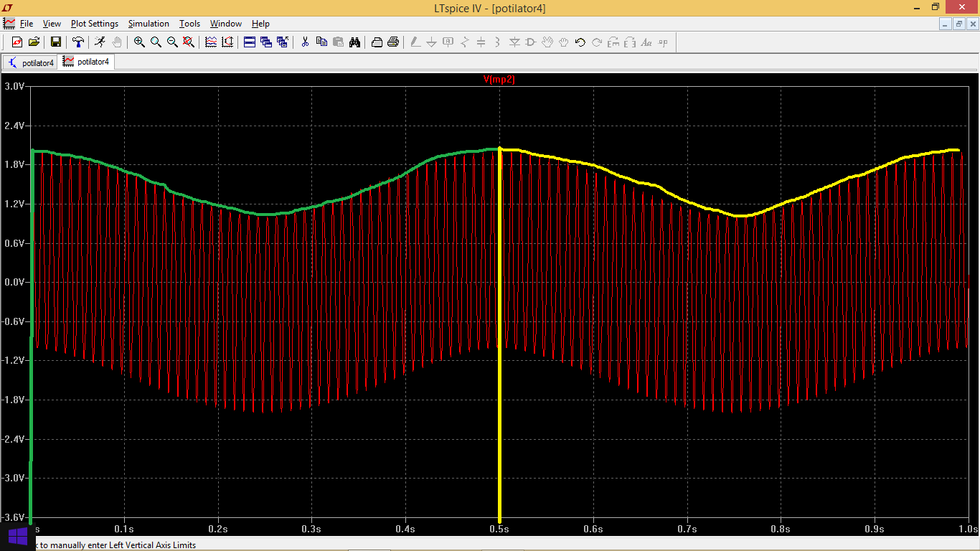Click the New Schematic toolbar icon

pos(17,42)
